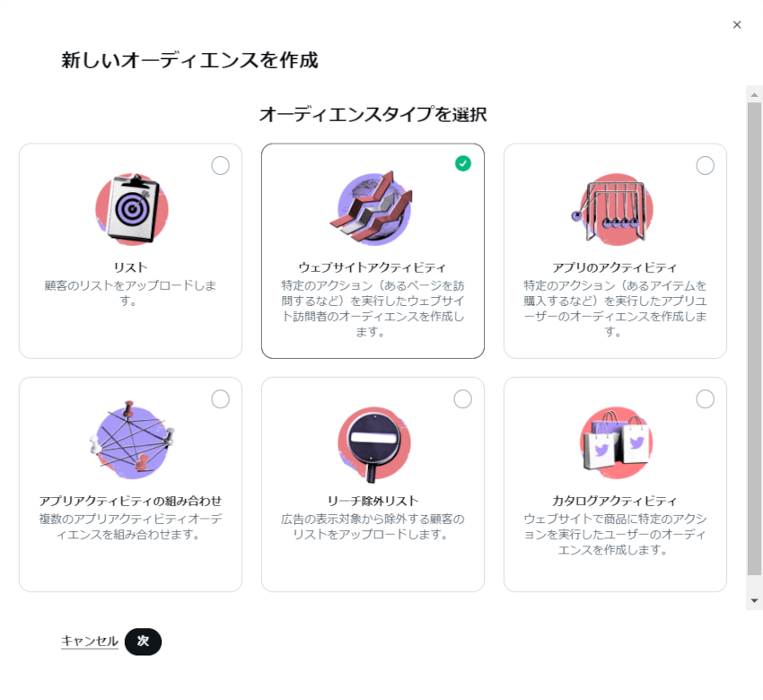Select the アプリのアクティビティ radio button
The image size is (763, 700).
(x=705, y=165)
